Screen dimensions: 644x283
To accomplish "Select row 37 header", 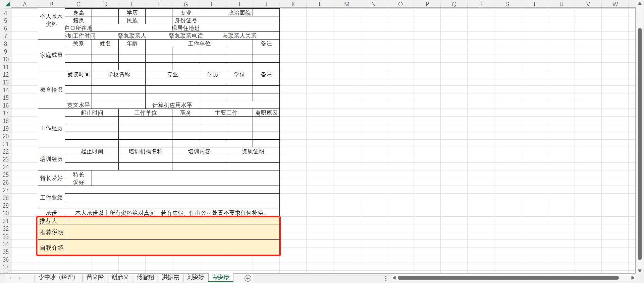I will tap(5, 267).
